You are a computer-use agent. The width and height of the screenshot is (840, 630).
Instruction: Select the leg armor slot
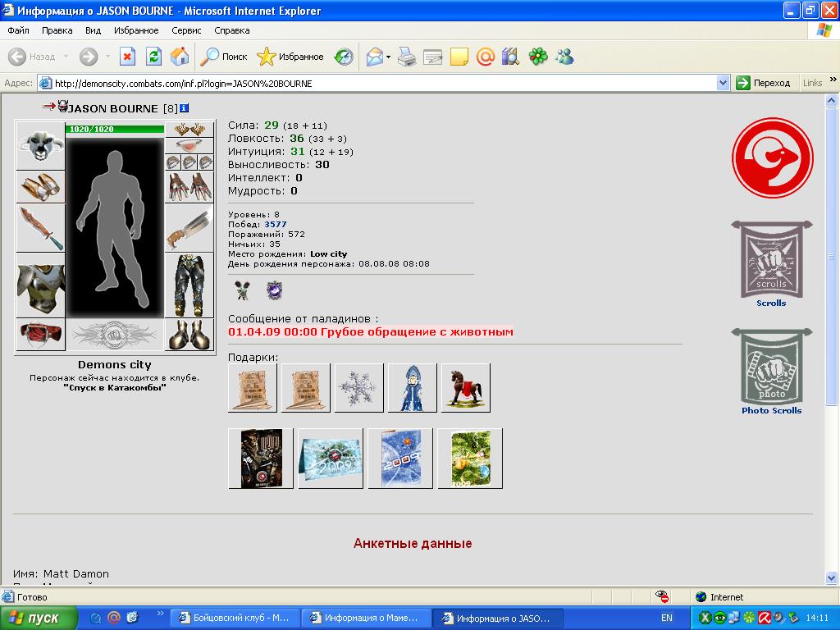189,285
